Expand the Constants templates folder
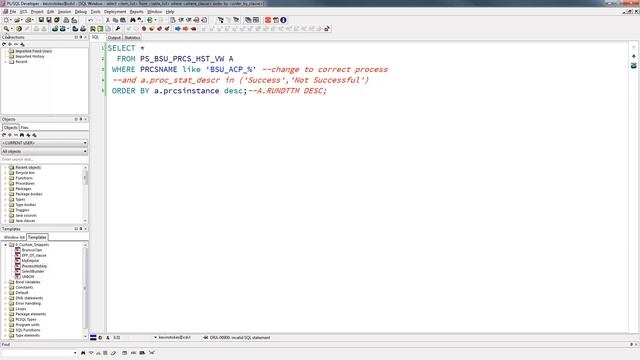The height and width of the screenshot is (360, 640). pos(6,288)
